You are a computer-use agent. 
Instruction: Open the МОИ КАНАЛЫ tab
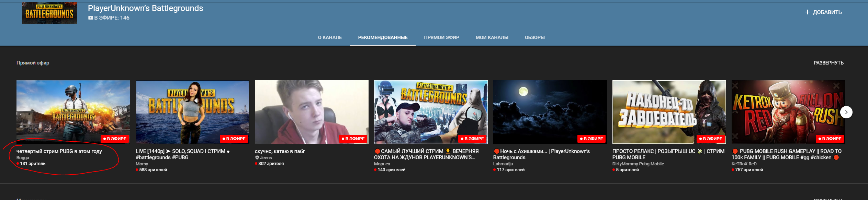pos(492,37)
